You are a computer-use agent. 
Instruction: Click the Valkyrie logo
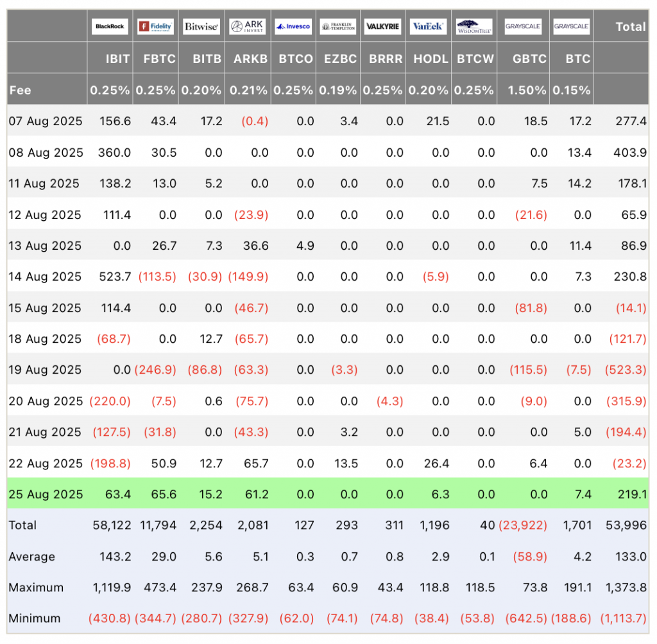click(382, 26)
